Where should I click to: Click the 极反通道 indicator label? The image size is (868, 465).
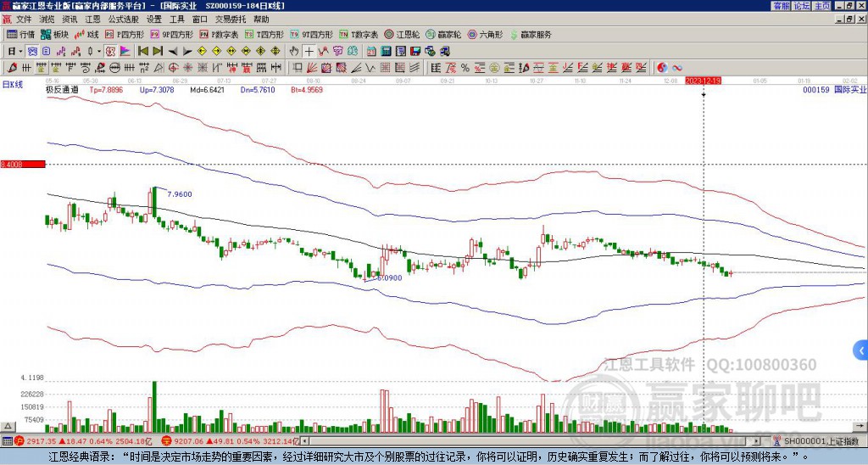[62, 89]
